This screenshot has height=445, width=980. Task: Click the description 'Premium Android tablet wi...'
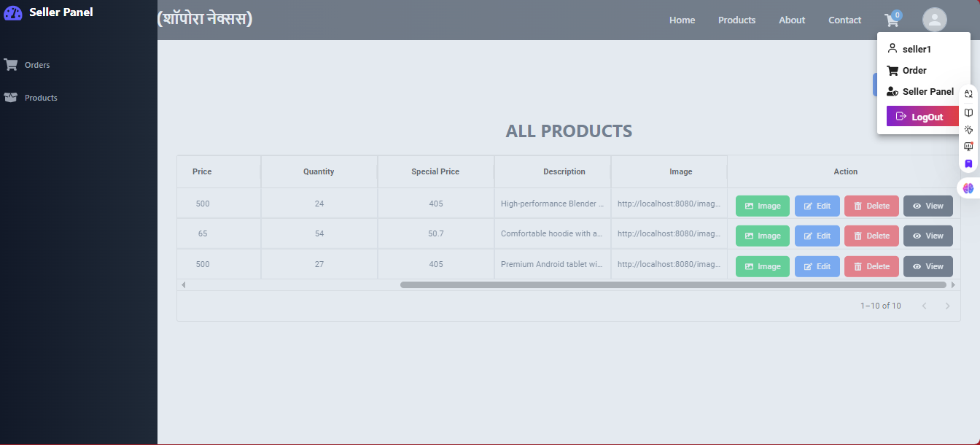pyautogui.click(x=552, y=264)
